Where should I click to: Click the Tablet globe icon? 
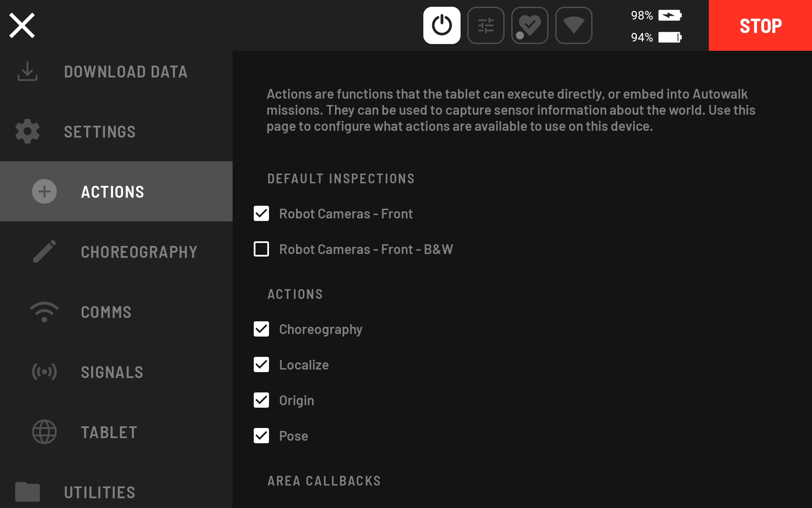pyautogui.click(x=44, y=432)
